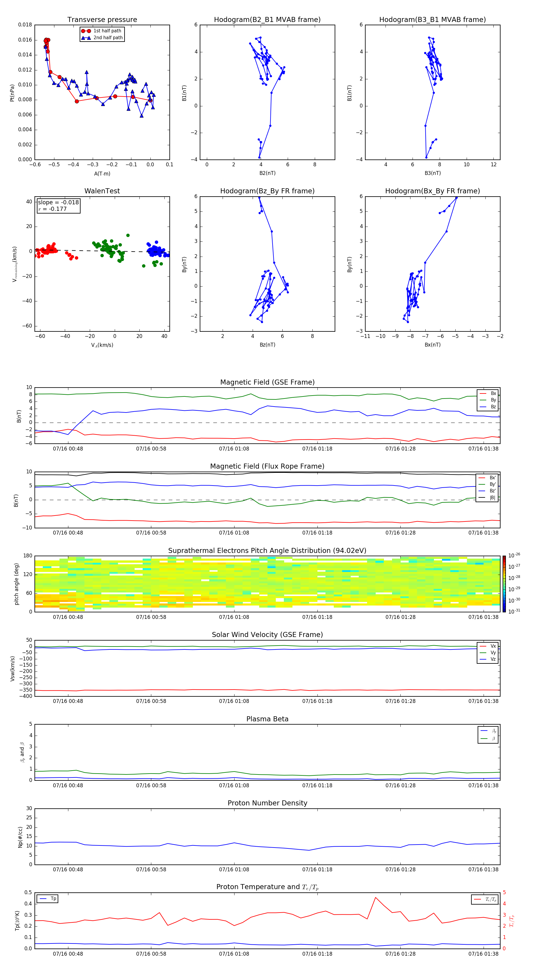Image resolution: width=535 pixels, height=980 pixels.
Task: Click '1st half path' legend entry
Action: tap(101, 31)
